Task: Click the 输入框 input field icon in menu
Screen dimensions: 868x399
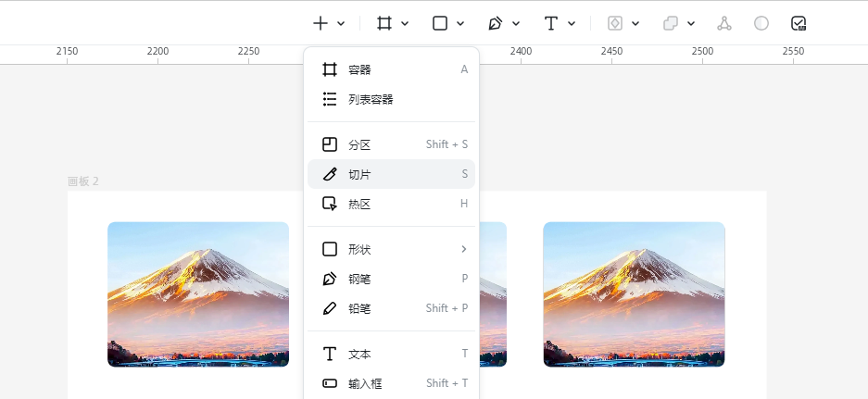Action: pos(330,383)
